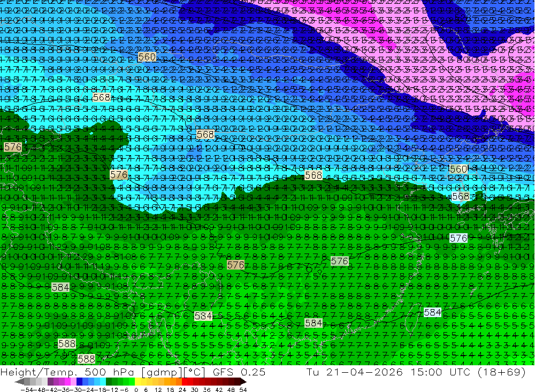Click the 'GFS 0.25' model label
535x392 pixels.
239,372
